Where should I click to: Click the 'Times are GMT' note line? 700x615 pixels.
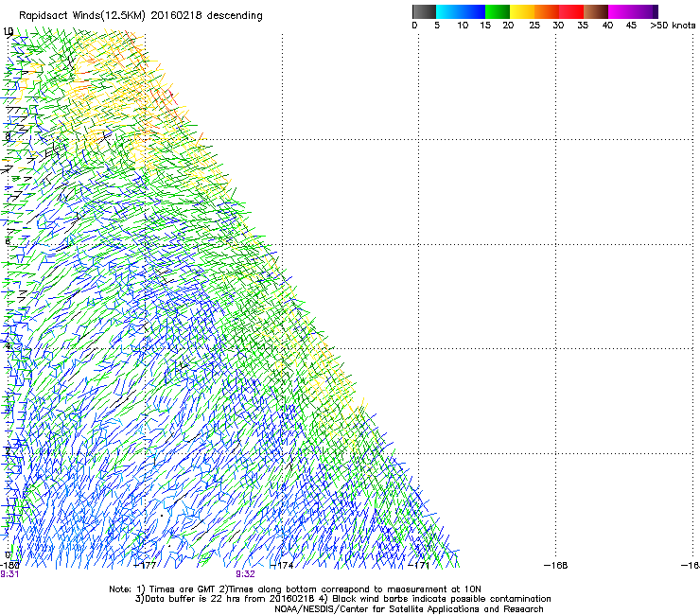point(294,589)
